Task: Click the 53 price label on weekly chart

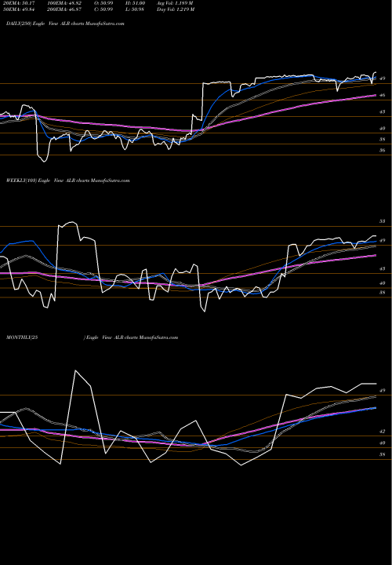Action: (x=383, y=221)
